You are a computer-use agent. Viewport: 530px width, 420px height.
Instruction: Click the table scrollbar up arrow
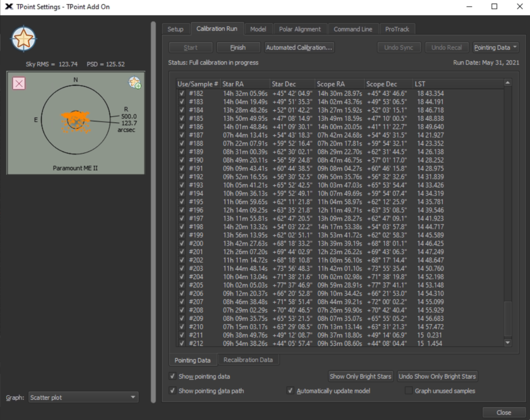(x=508, y=83)
